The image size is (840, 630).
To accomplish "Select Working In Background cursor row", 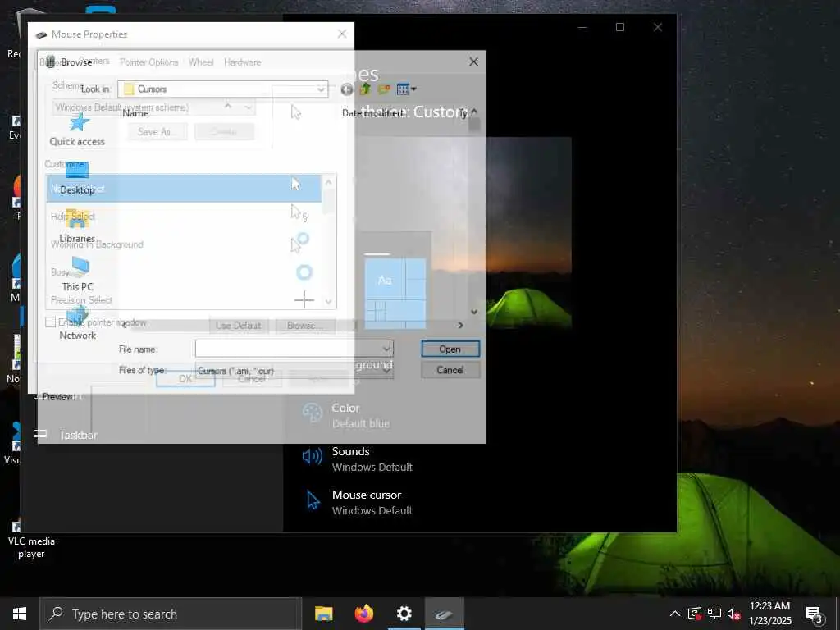I will click(x=183, y=244).
